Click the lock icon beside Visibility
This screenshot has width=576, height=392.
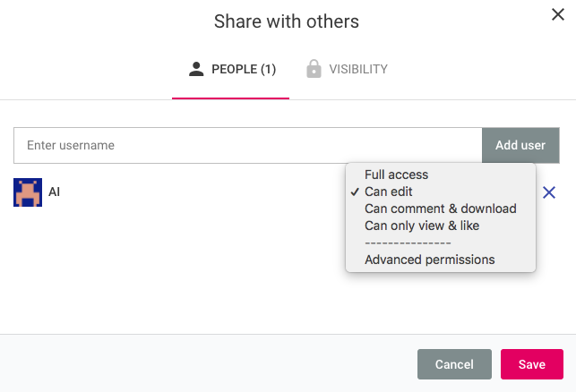tap(314, 69)
